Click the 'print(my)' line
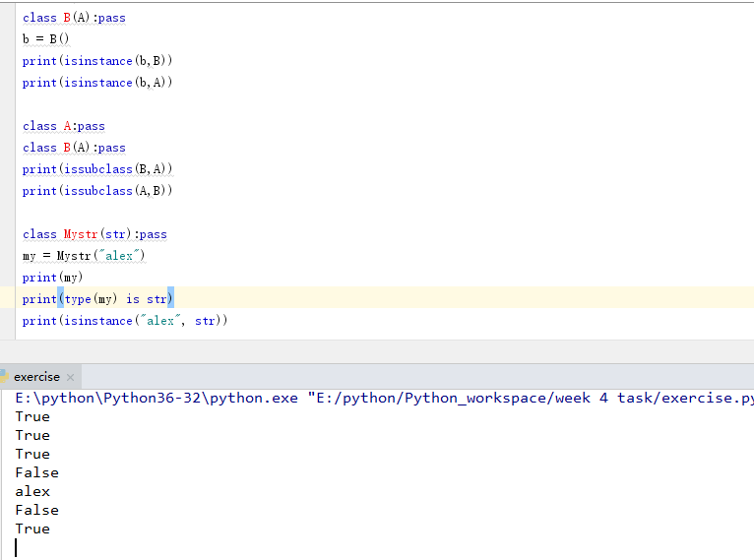 (x=52, y=278)
